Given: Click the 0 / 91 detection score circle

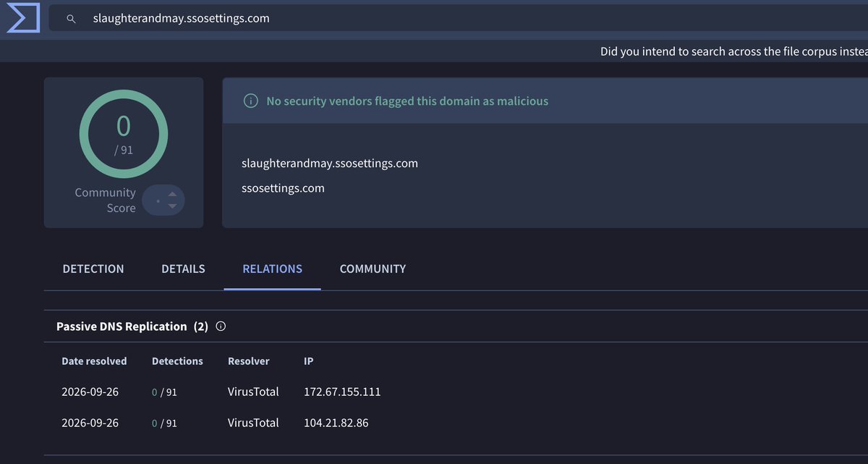Looking at the screenshot, I should 124,134.
